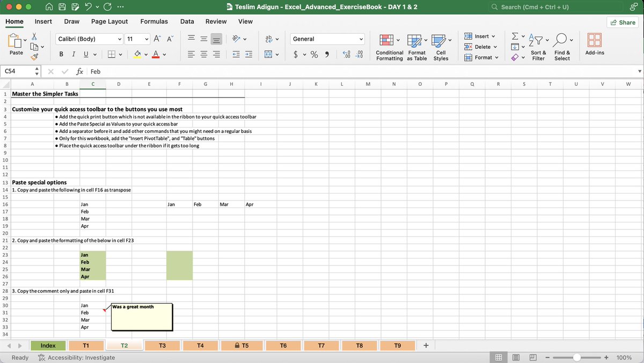The width and height of the screenshot is (644, 363).
Task: Apply Borders to the cell
Action: pos(111,54)
